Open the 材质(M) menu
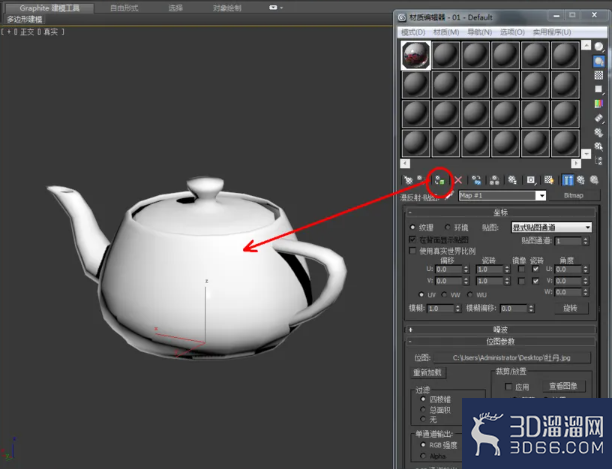Viewport: 612px width, 469px height. [x=446, y=32]
